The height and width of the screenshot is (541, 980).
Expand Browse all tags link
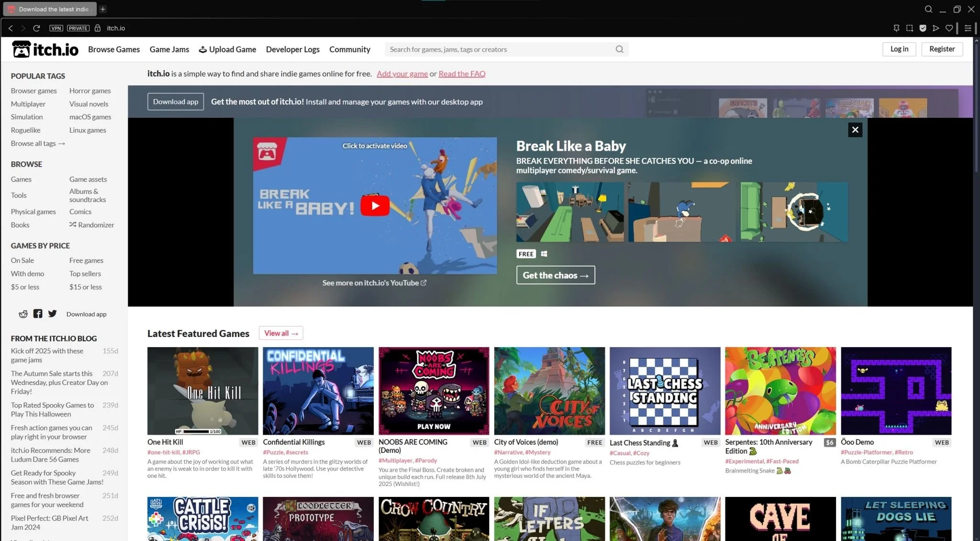(38, 144)
